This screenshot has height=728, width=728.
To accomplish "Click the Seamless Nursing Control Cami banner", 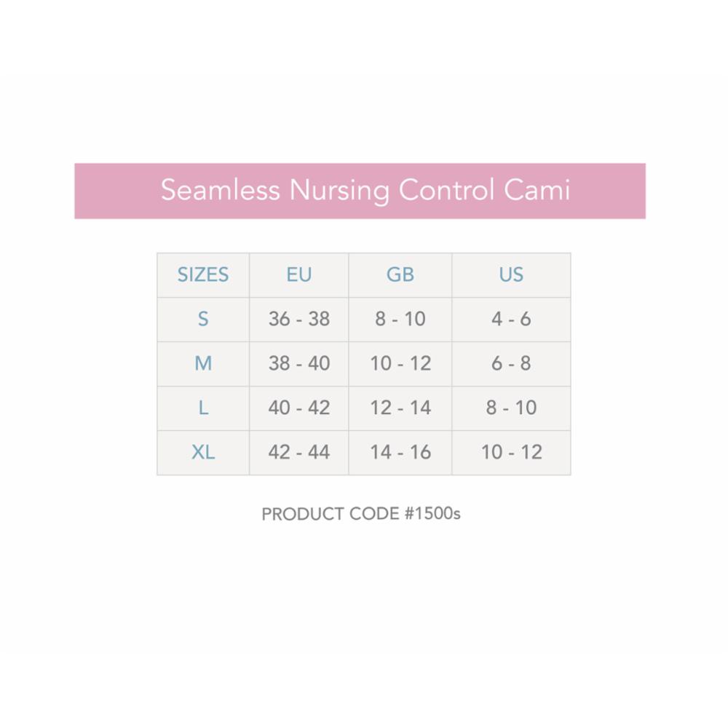I will click(x=360, y=191).
